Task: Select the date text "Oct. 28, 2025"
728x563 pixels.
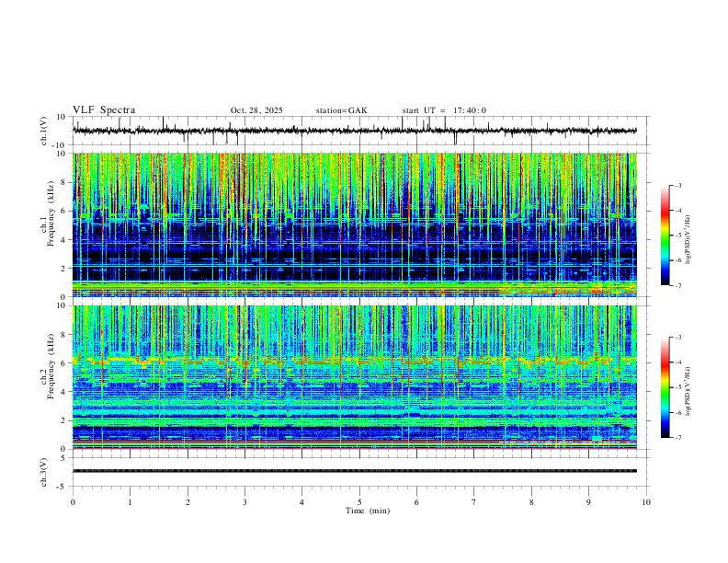Action: click(x=256, y=110)
